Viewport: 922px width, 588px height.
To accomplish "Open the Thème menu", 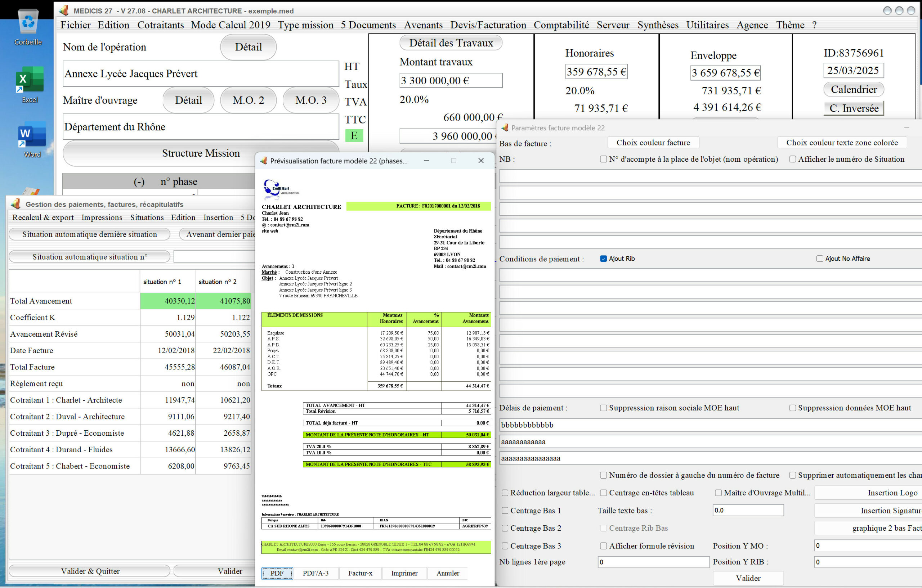I will (790, 25).
